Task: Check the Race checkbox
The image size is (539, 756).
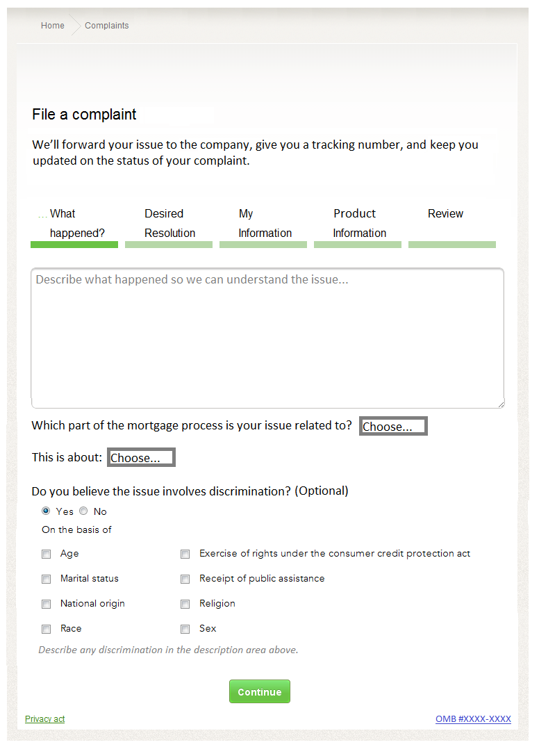Action: (47, 629)
